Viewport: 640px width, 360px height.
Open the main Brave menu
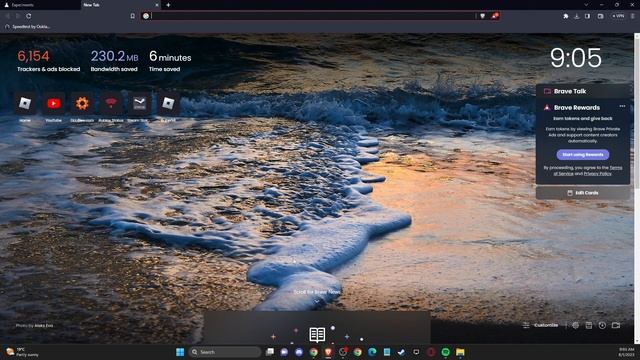pos(633,16)
